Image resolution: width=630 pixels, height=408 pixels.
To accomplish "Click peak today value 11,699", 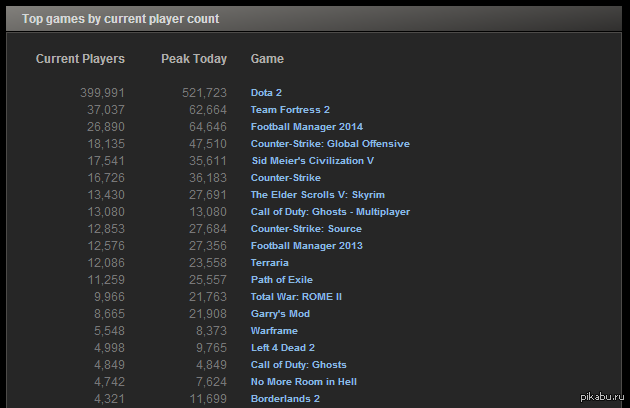I will (x=208, y=399).
